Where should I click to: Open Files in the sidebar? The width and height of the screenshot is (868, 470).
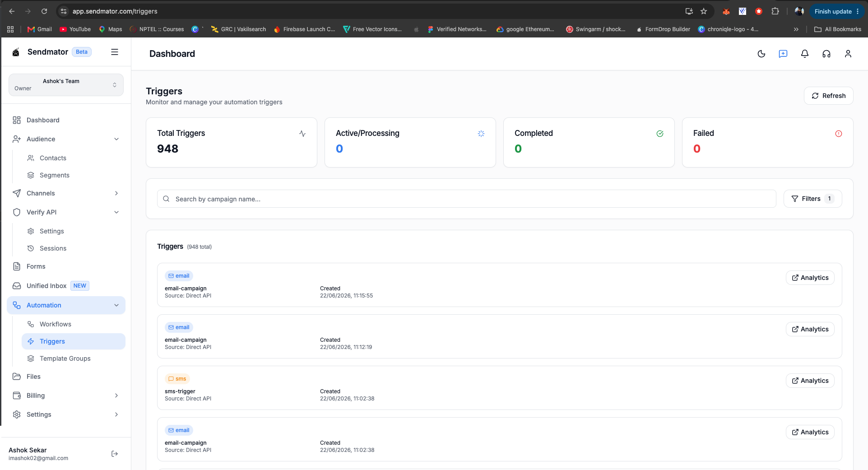pos(66,377)
